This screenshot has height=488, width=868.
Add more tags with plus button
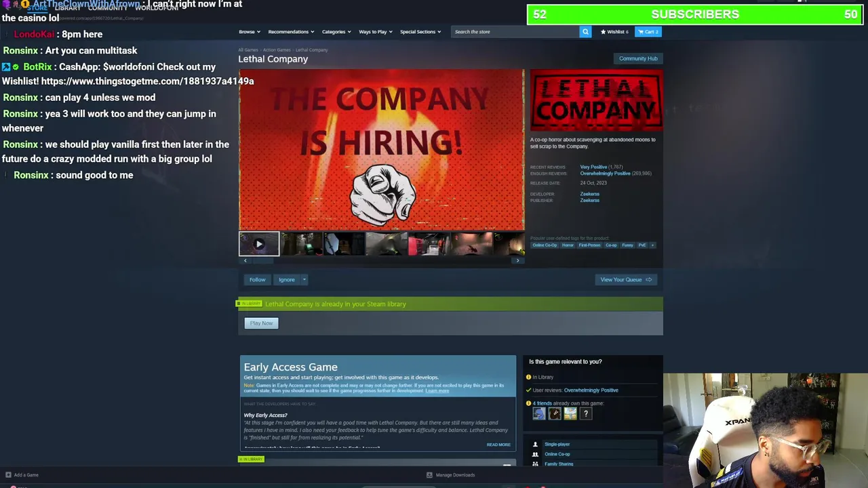point(652,245)
